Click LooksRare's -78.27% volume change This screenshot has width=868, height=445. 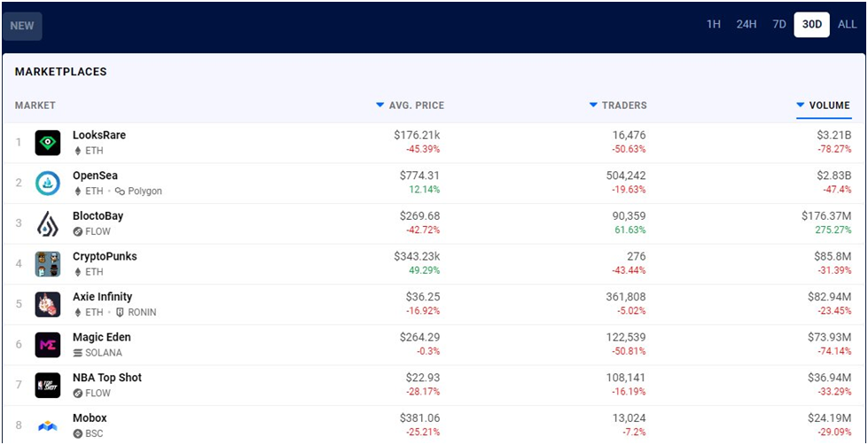pyautogui.click(x=835, y=149)
